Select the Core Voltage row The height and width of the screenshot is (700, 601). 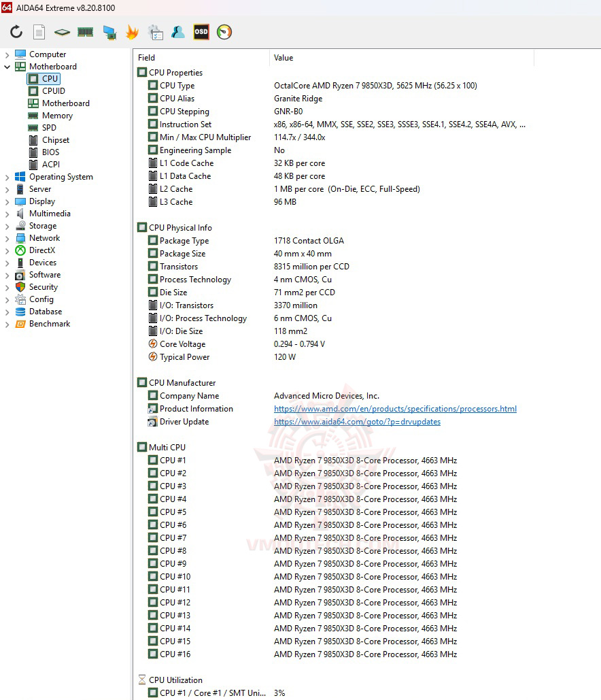coord(334,344)
